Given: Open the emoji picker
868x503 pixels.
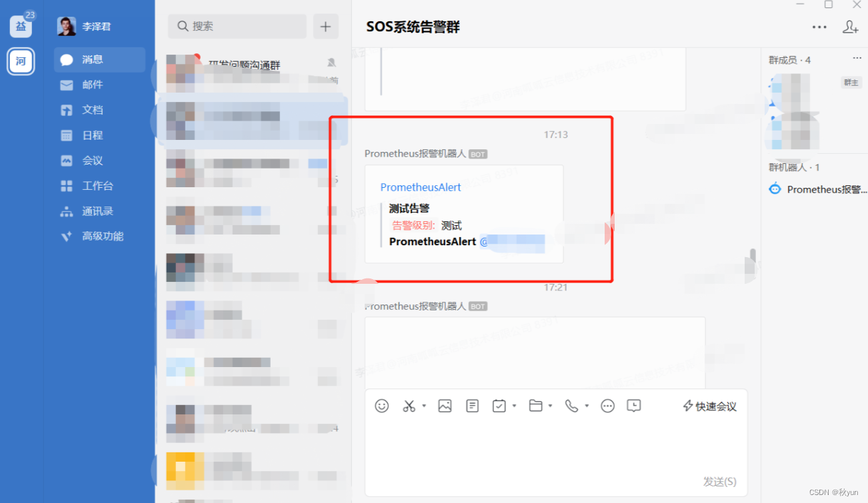Looking at the screenshot, I should click(x=382, y=406).
